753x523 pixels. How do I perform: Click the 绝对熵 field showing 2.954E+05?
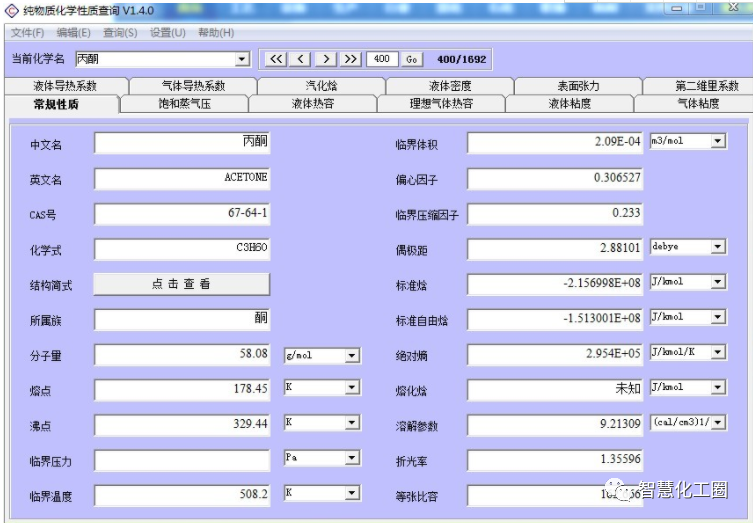(555, 354)
